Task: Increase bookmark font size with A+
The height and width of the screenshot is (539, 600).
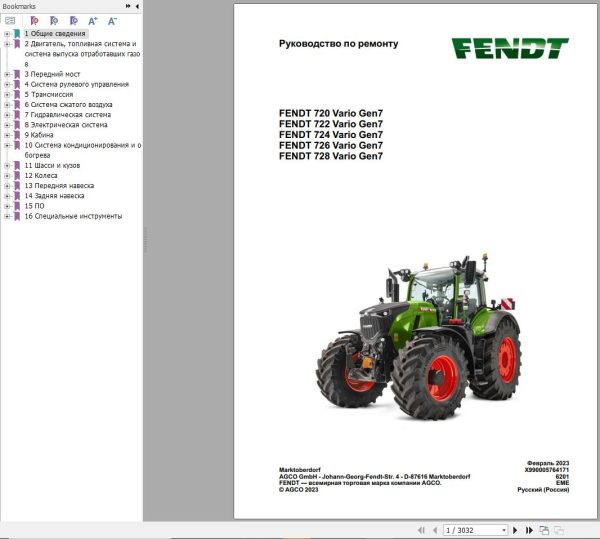Action: (93, 21)
